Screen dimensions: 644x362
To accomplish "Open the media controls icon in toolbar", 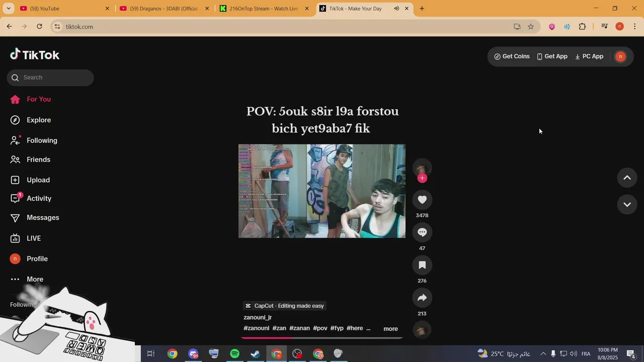I will (605, 27).
